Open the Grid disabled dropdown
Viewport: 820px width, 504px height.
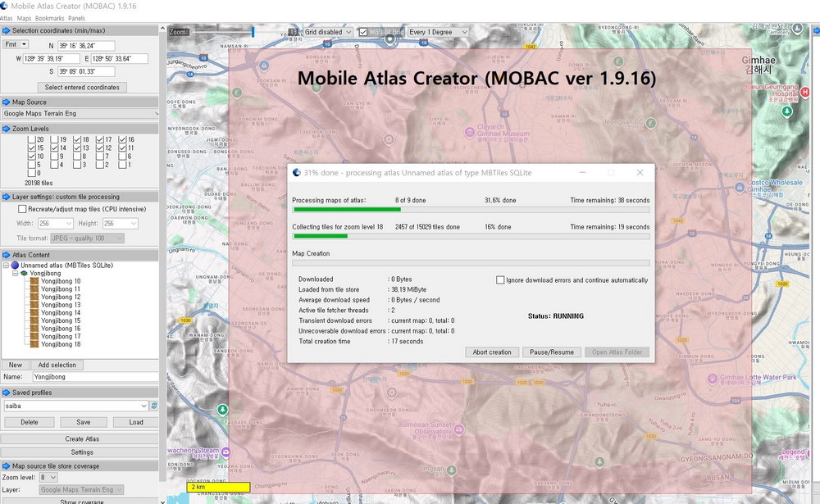coord(327,32)
